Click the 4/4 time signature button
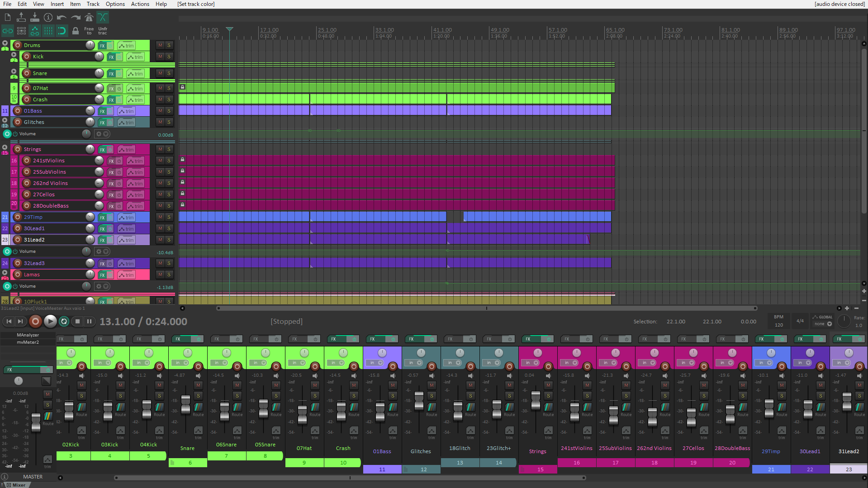The width and height of the screenshot is (868, 488). (800, 321)
